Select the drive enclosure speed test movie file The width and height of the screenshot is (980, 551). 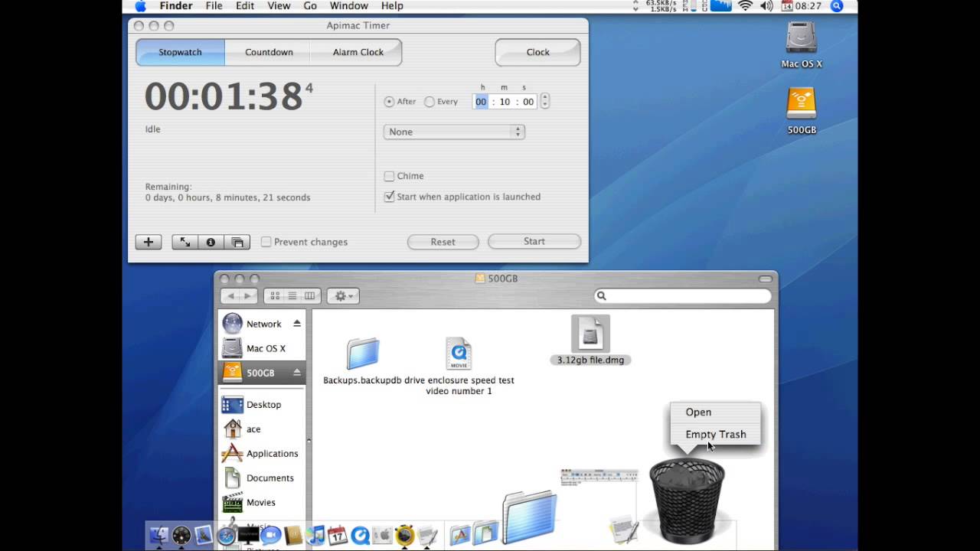pos(459,354)
